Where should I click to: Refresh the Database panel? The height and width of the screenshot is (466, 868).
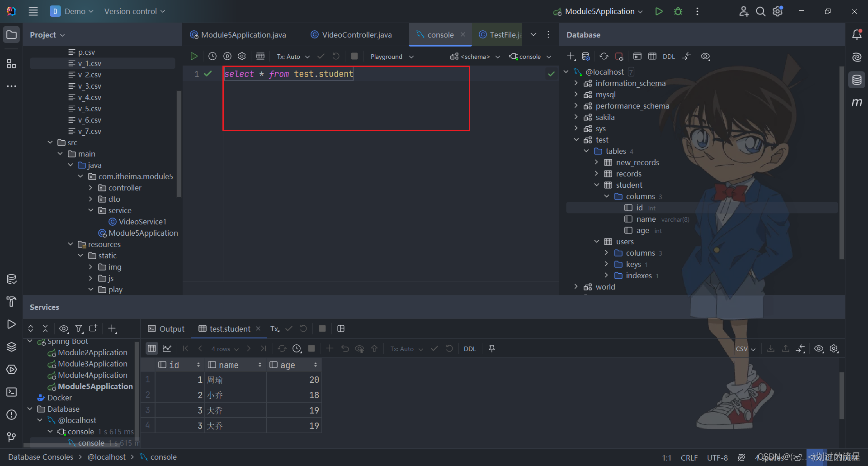(x=604, y=56)
